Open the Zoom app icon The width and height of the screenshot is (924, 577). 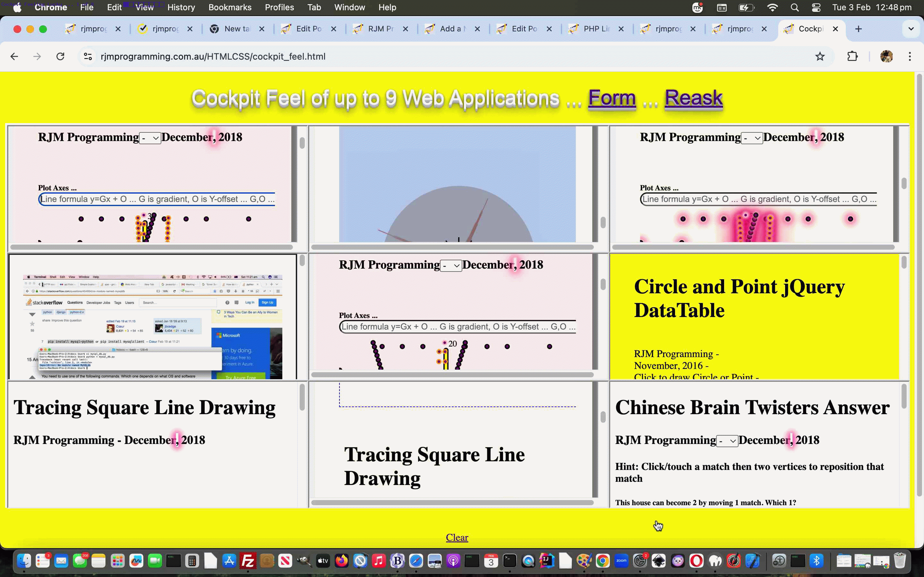[x=621, y=561]
